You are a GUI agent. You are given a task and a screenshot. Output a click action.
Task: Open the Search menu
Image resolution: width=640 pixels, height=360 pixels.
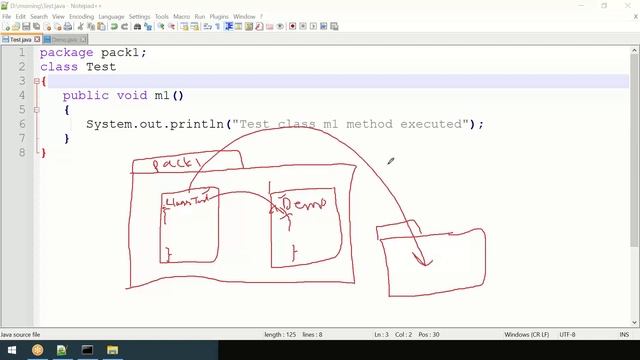pos(39,17)
